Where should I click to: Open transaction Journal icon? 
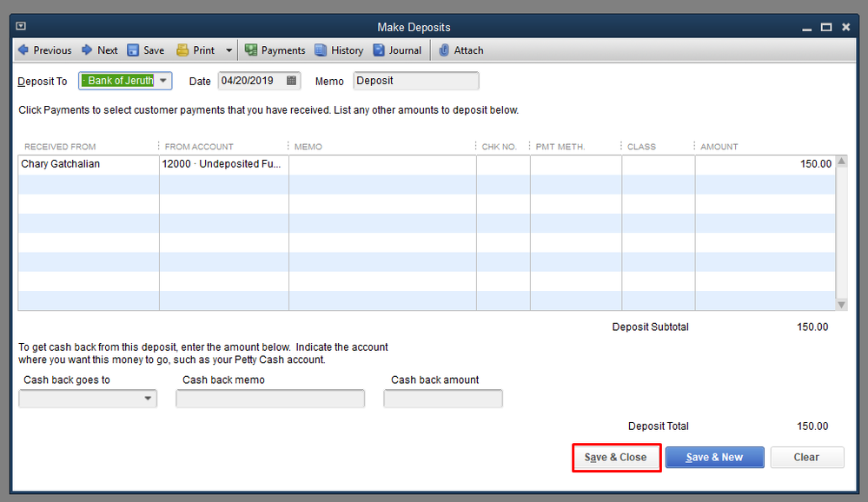(379, 50)
